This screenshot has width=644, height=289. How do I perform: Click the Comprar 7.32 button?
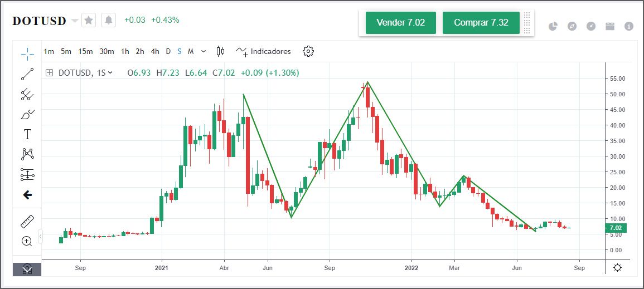pyautogui.click(x=481, y=23)
